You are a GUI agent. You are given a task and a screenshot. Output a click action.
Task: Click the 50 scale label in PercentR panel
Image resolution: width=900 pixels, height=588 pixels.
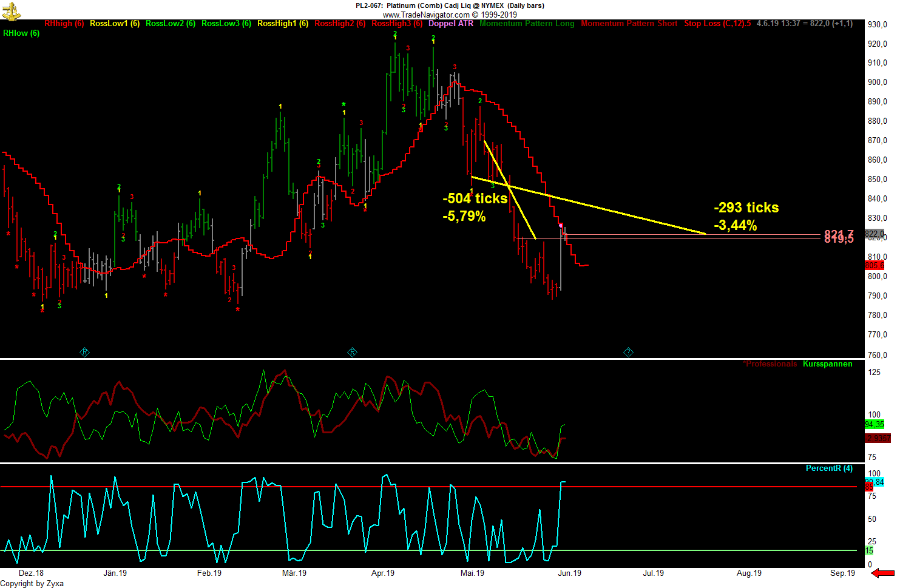[x=872, y=519]
